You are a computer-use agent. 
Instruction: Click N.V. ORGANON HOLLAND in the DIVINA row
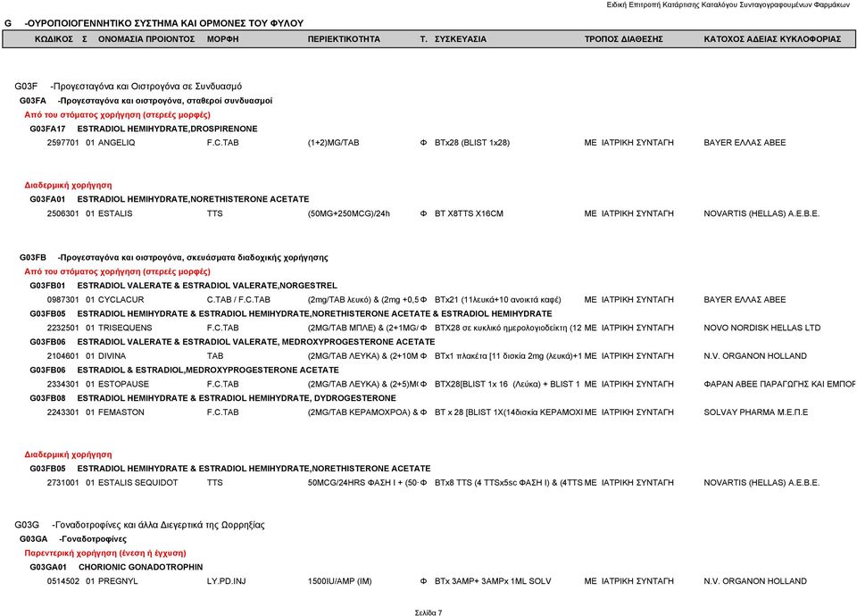click(x=755, y=356)
